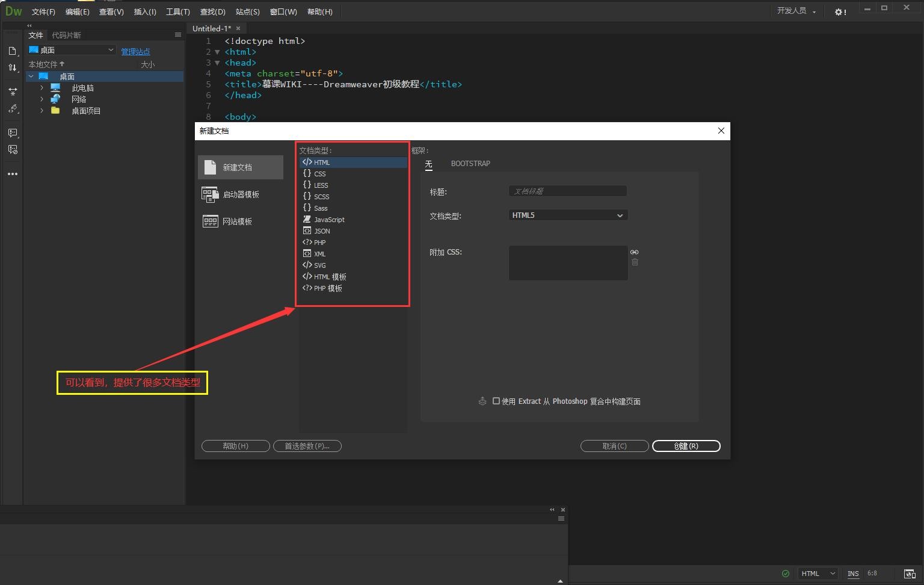Select the 网站模板 category

click(241, 221)
